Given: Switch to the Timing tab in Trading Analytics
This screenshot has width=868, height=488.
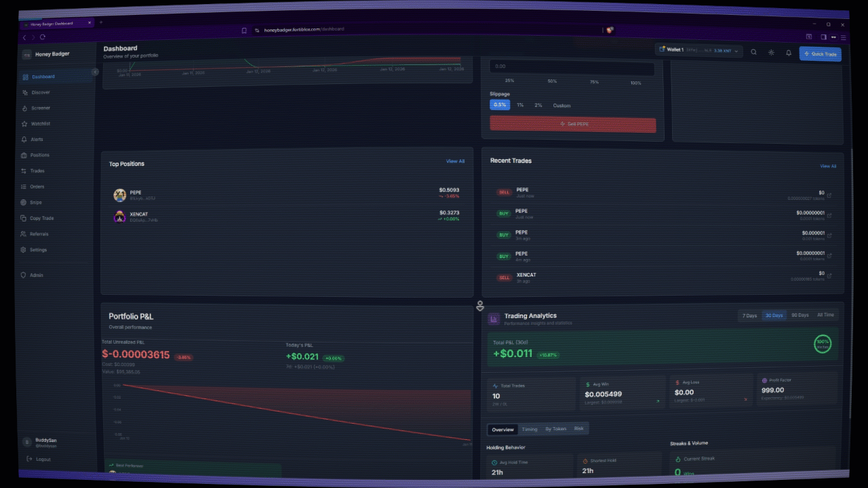Looking at the screenshot, I should pos(530,428).
